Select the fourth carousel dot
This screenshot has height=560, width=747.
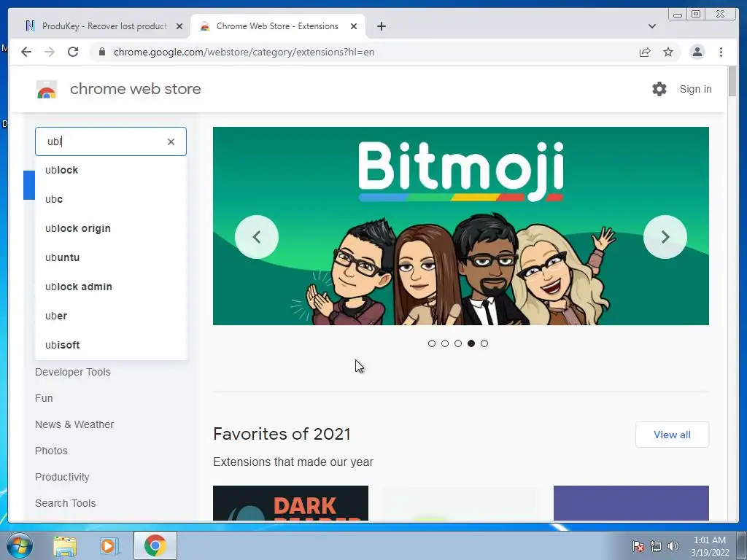(471, 343)
